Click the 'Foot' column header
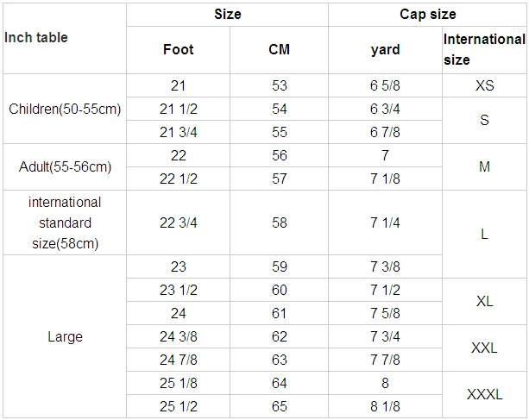This screenshot has height=420, width=529. click(x=178, y=50)
